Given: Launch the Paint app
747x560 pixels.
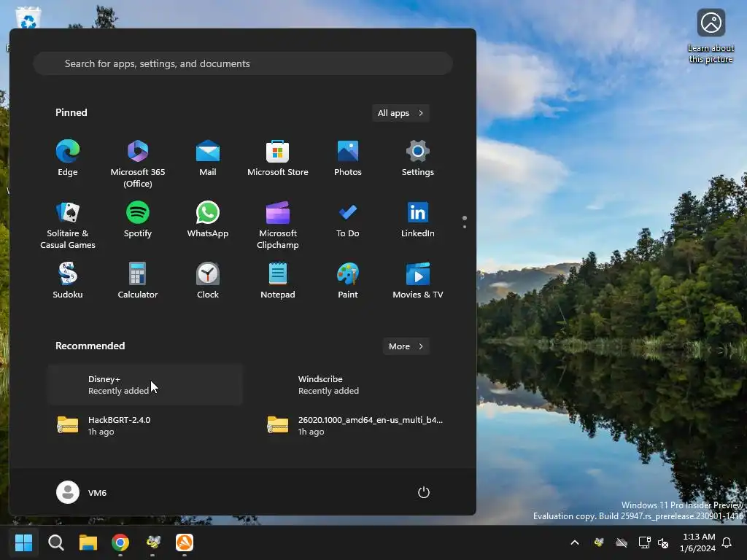Looking at the screenshot, I should [x=348, y=281].
